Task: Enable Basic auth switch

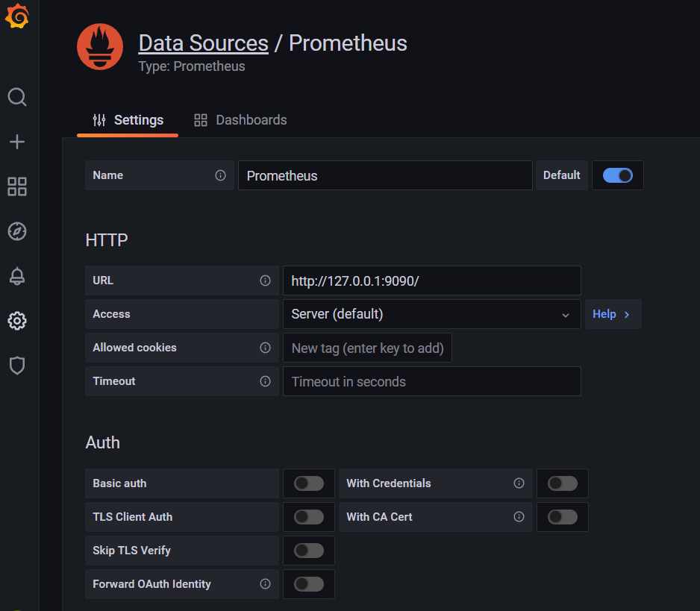Action: (x=308, y=483)
